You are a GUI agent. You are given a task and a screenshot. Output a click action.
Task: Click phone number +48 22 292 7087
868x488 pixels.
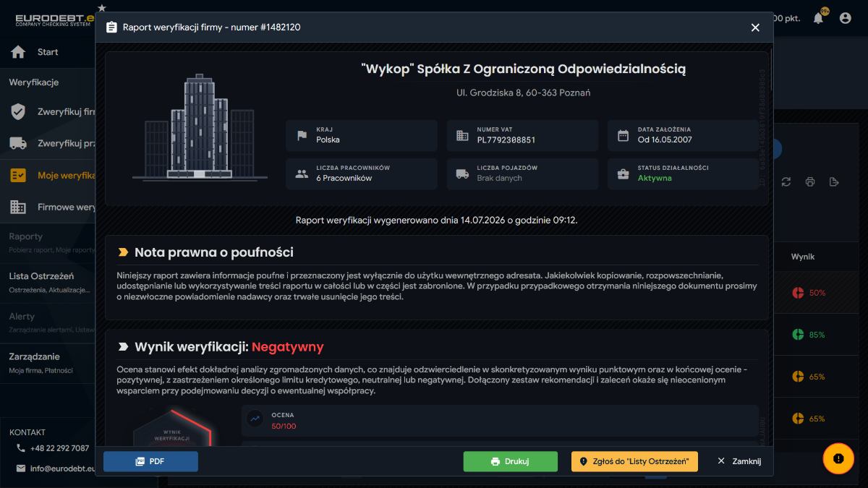[59, 448]
